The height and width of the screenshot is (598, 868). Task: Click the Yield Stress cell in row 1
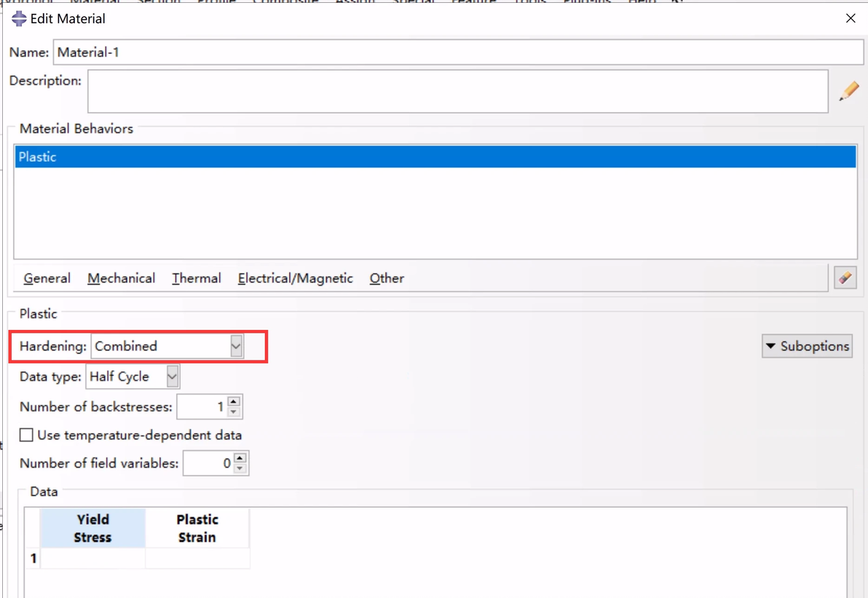(93, 558)
